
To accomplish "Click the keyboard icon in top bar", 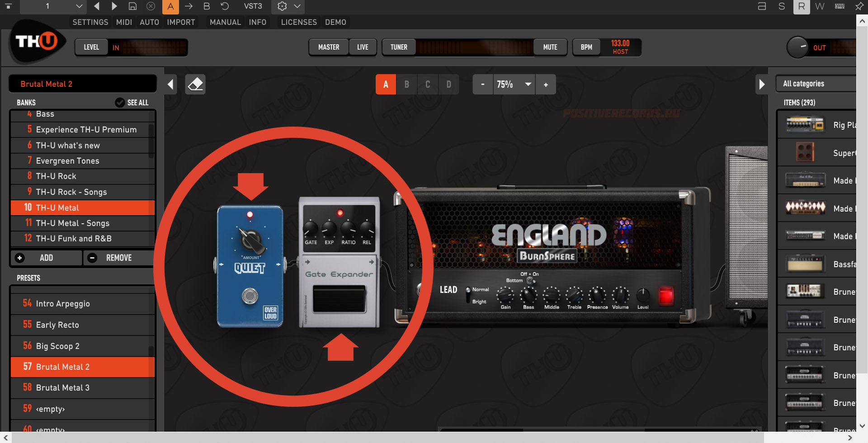I will coord(840,6).
